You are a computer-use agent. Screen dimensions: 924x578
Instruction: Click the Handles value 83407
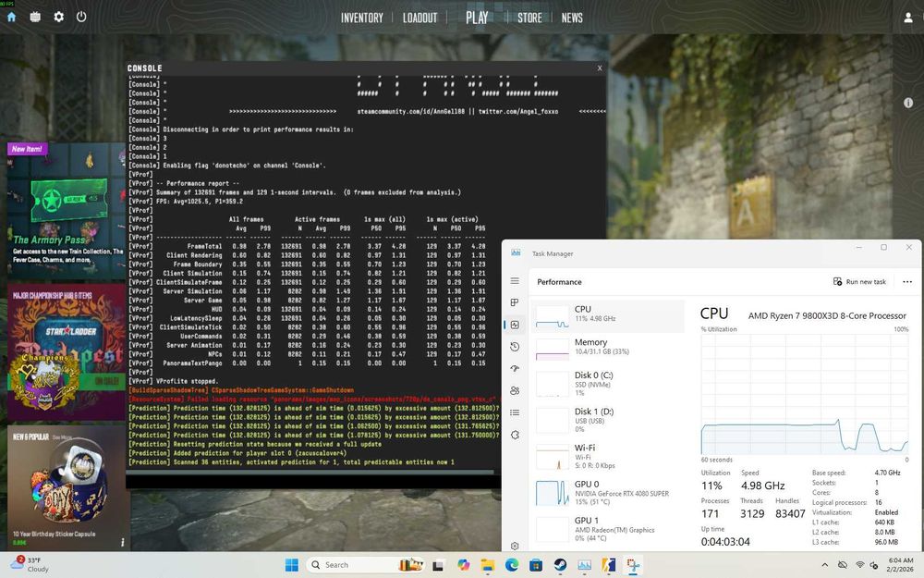coord(790,513)
